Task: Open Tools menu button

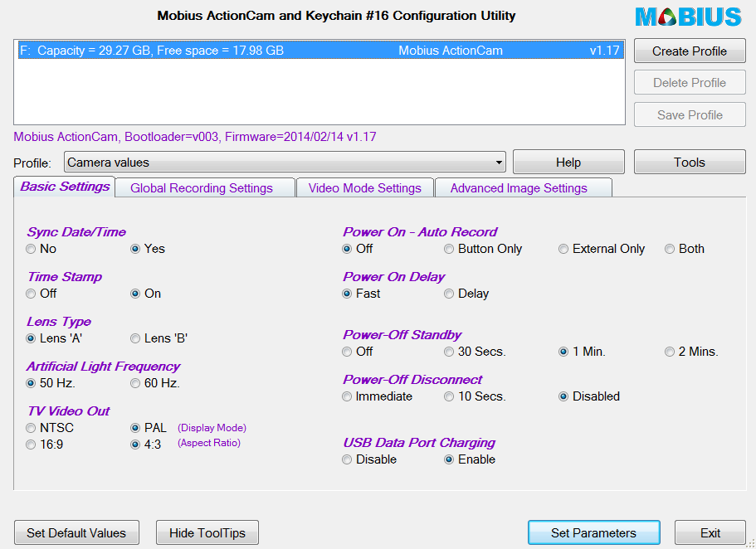Action: (x=690, y=163)
